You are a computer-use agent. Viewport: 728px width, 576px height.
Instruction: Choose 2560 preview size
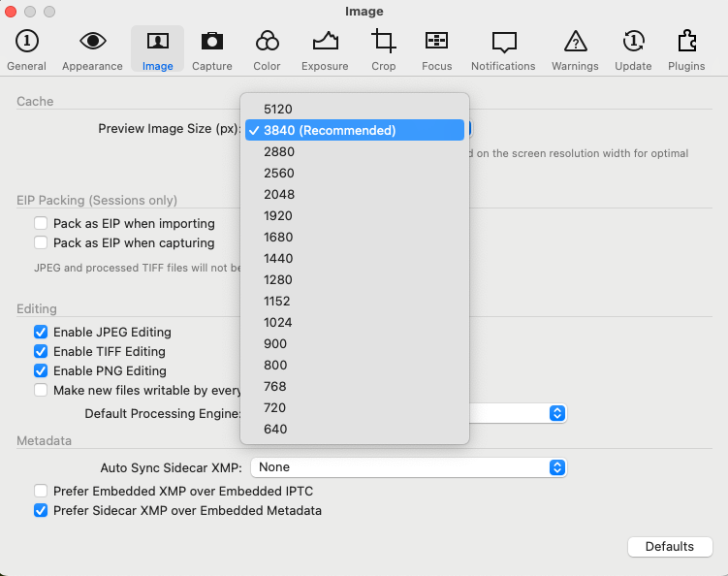tap(355, 174)
